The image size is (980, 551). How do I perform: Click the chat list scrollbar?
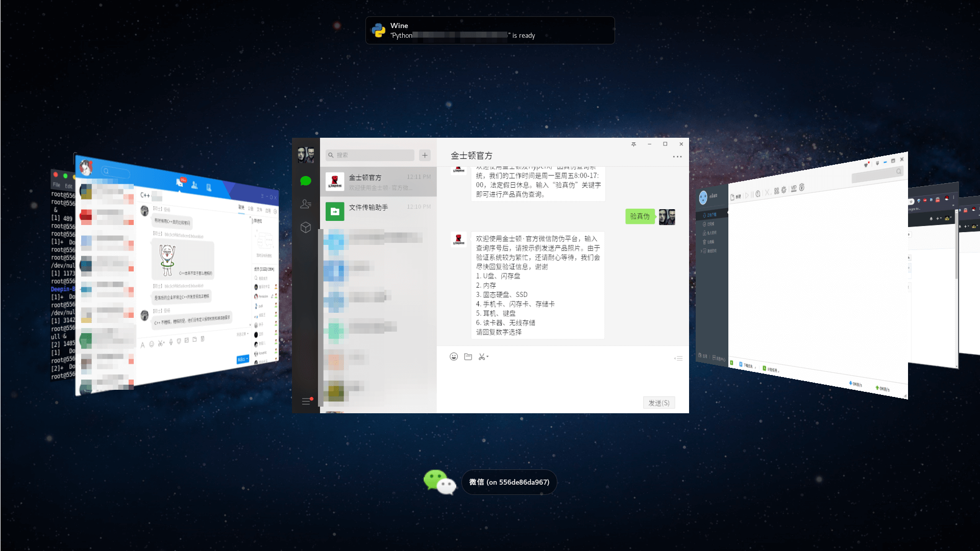click(321, 316)
